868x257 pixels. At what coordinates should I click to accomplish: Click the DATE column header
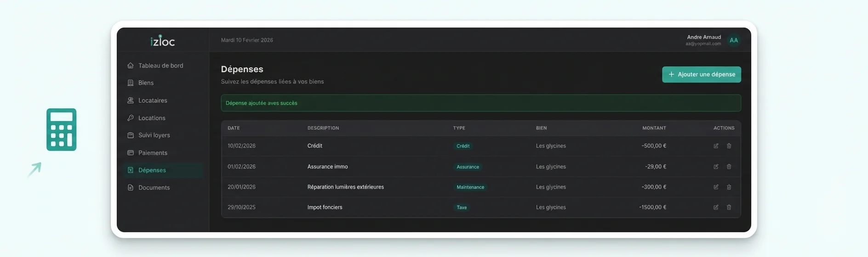coord(234,128)
